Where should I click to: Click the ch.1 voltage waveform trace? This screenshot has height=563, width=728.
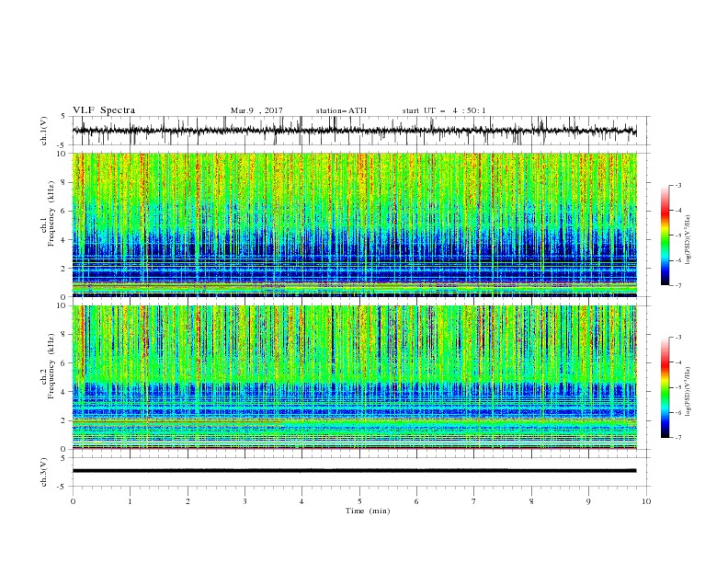pos(354,131)
